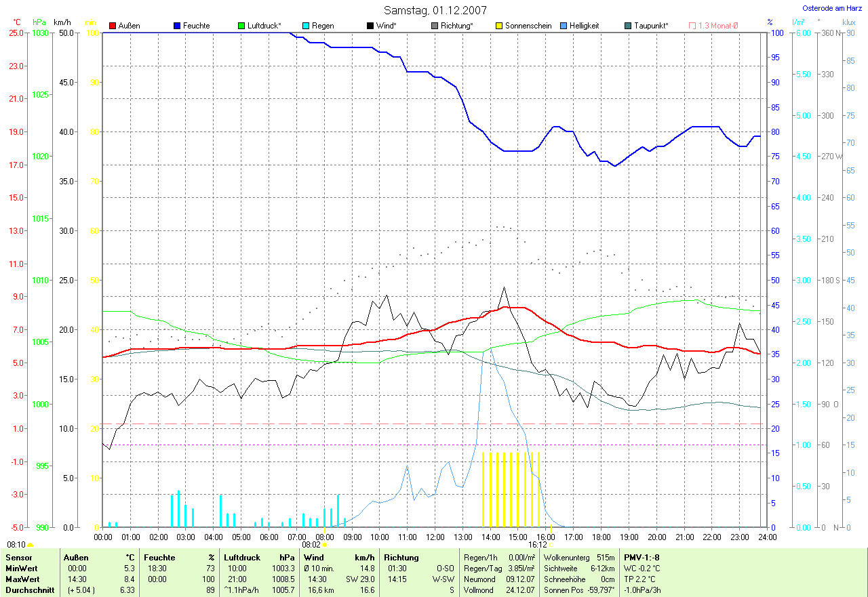
Task: Click the 12:00 tick on time axis
Action: (434, 537)
